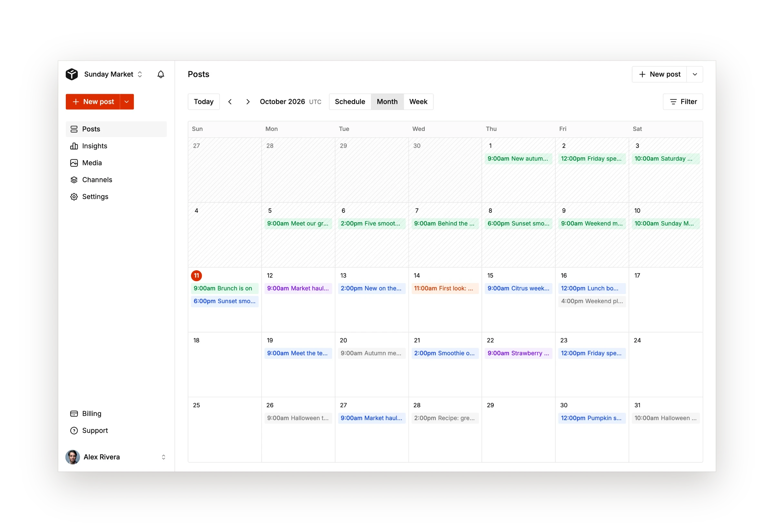Click the Insights bar chart icon
The width and height of the screenshot is (774, 532).
[74, 146]
